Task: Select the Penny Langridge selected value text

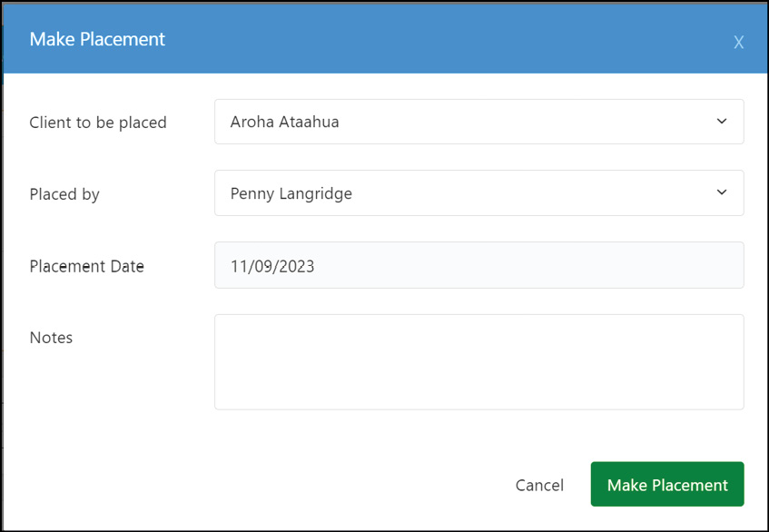Action: (x=291, y=193)
